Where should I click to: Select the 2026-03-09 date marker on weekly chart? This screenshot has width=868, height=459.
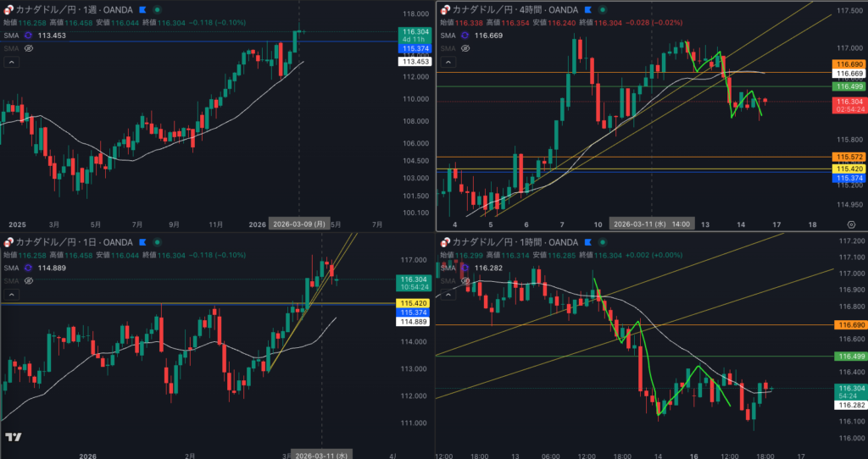pyautogui.click(x=298, y=224)
